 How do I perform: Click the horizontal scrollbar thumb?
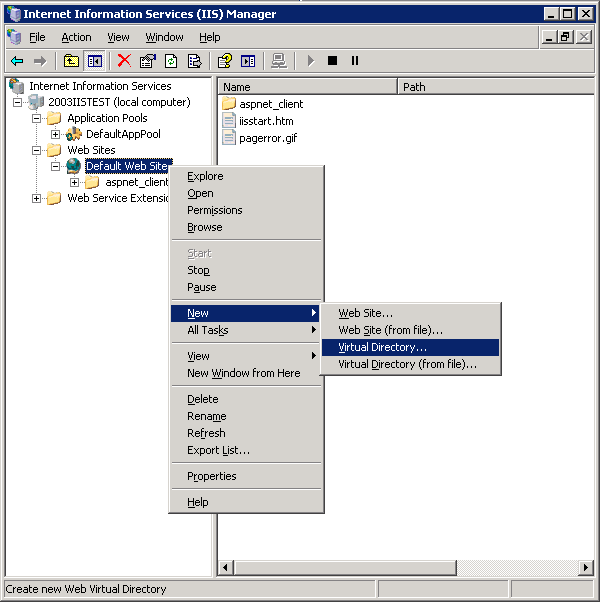click(345, 567)
